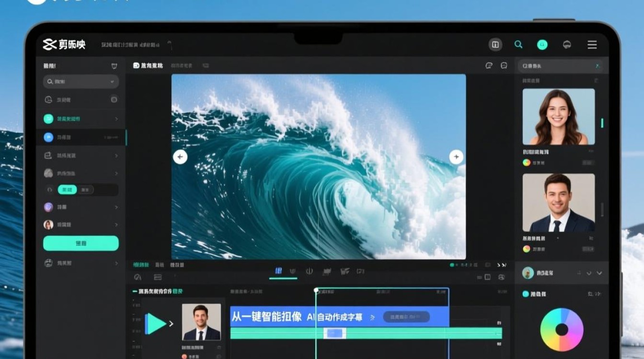Click the speech bubble icon above preview
This screenshot has width=644, height=359.
click(x=504, y=66)
